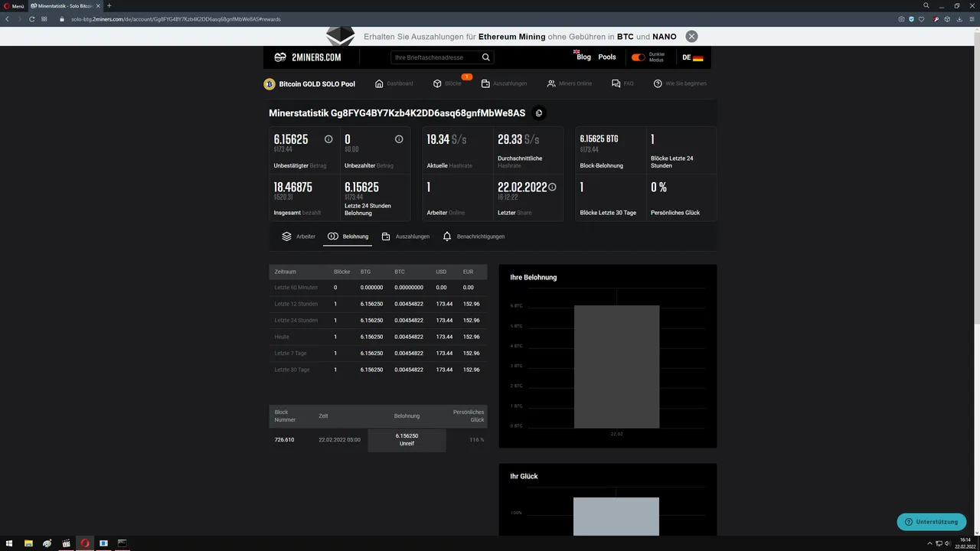Copy the miner wallet address
Viewport: 980px width, 551px height.
click(x=539, y=113)
